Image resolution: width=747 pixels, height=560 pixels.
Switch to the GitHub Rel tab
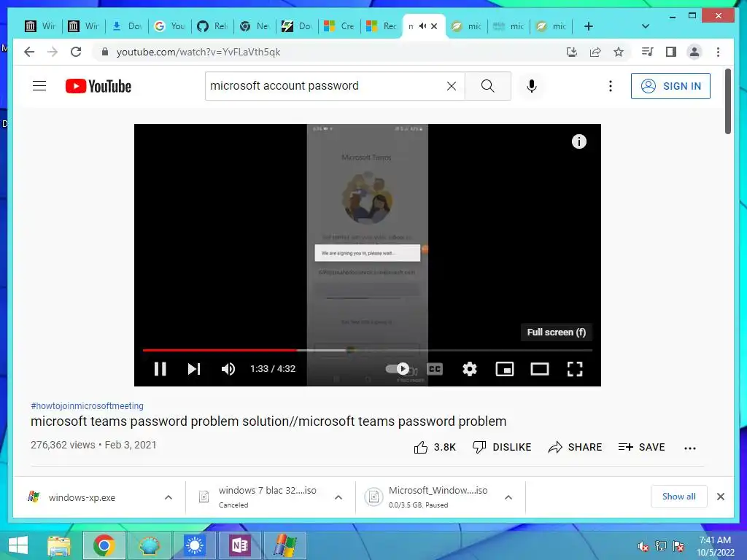click(212, 26)
